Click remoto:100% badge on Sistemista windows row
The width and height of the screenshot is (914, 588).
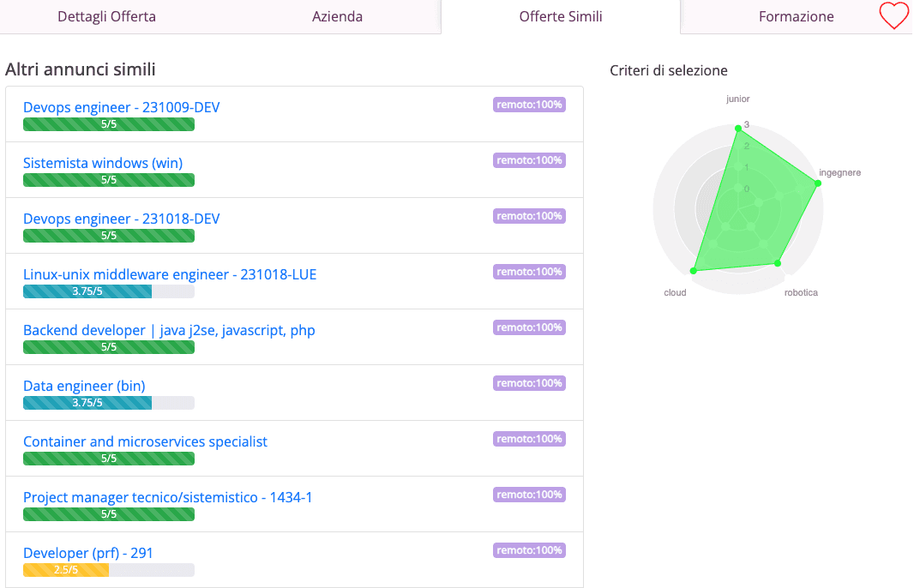tap(529, 160)
